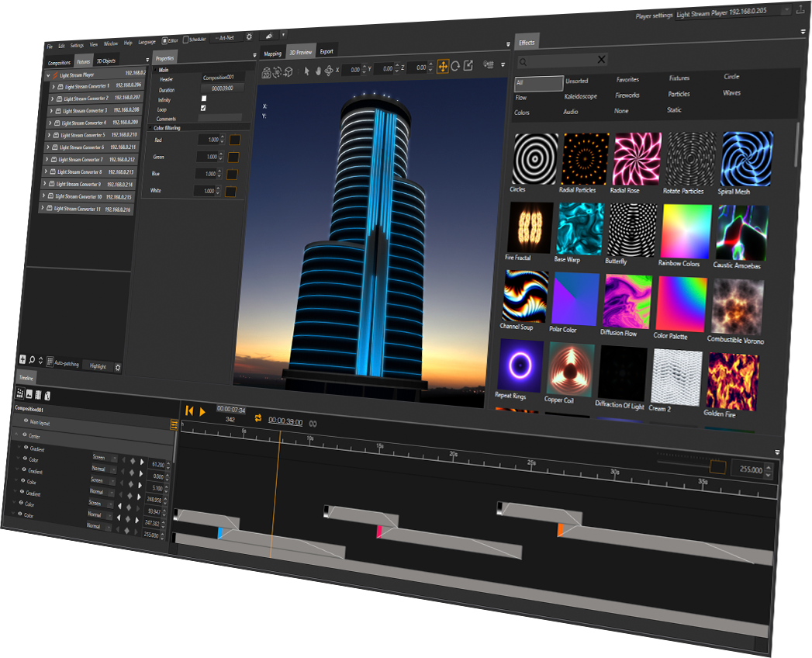812x658 pixels.
Task: Filter effects by Waves category
Action: 732,93
